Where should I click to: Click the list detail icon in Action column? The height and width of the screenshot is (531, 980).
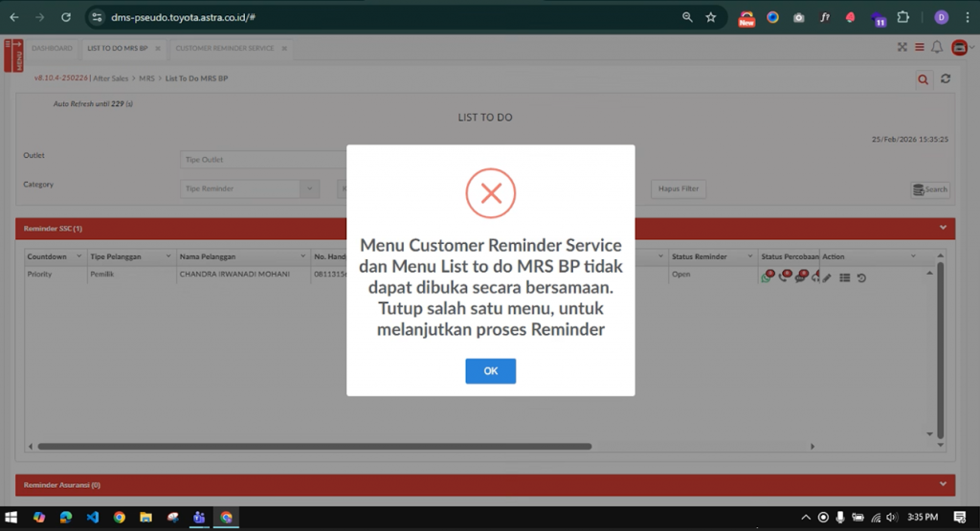coord(845,277)
